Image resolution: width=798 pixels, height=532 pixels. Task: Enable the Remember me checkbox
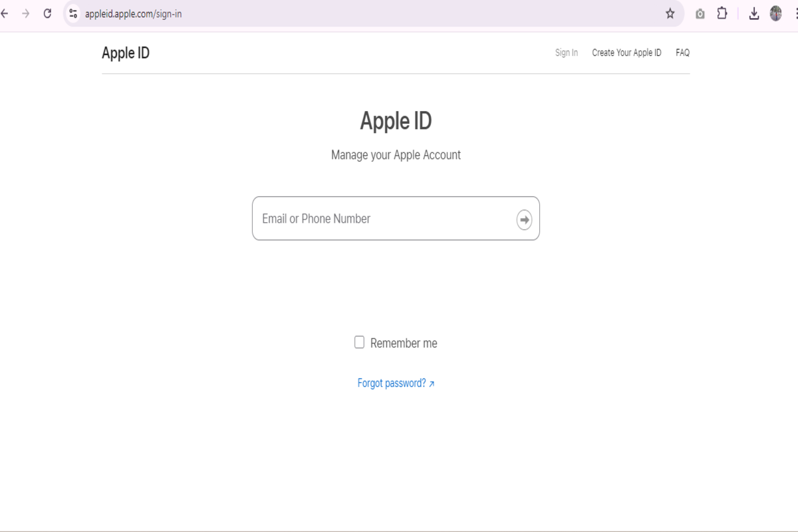pos(359,342)
